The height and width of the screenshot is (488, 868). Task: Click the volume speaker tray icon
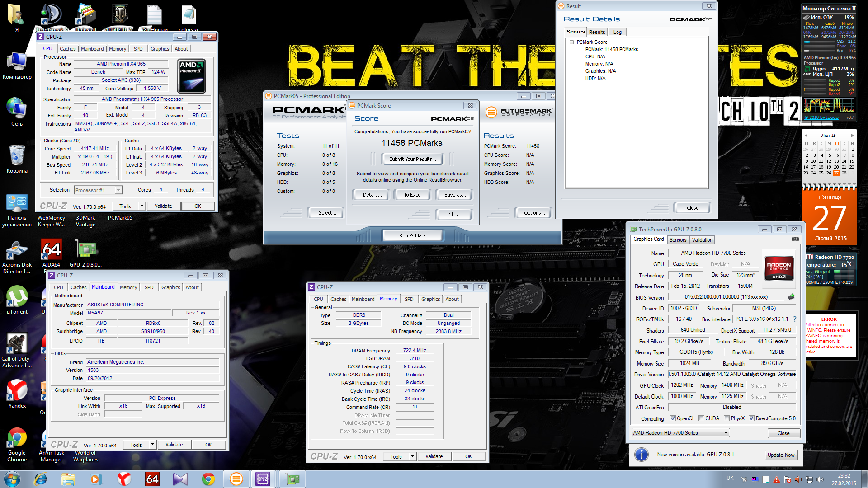pyautogui.click(x=820, y=479)
